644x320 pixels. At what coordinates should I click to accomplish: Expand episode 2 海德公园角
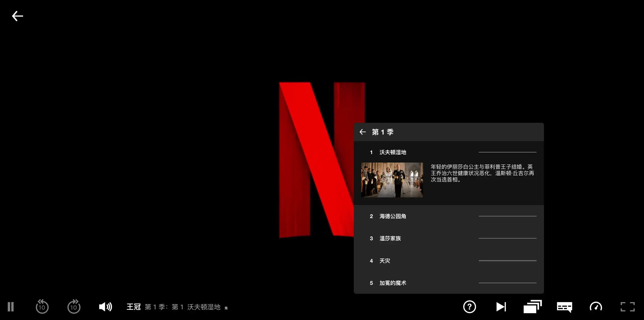pos(449,216)
